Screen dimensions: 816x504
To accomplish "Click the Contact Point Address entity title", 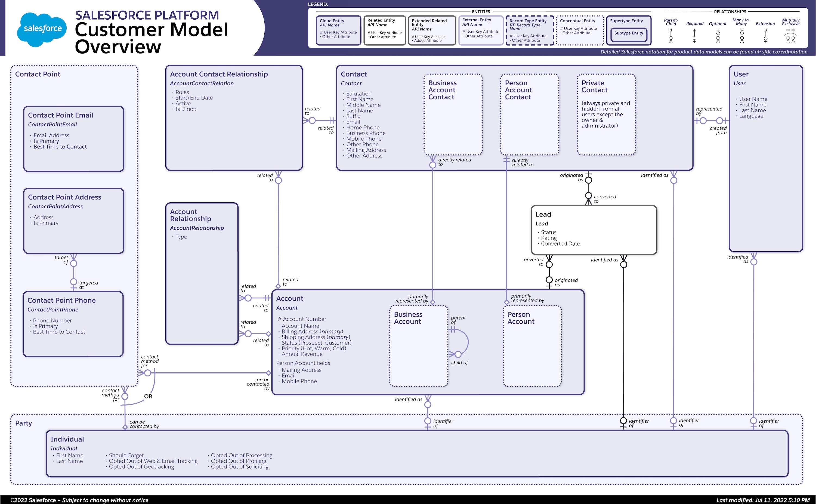I will [64, 197].
